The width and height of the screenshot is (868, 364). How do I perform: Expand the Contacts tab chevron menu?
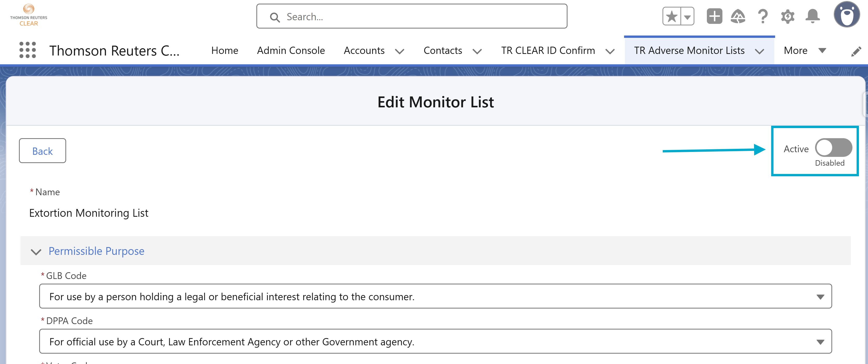[477, 51]
